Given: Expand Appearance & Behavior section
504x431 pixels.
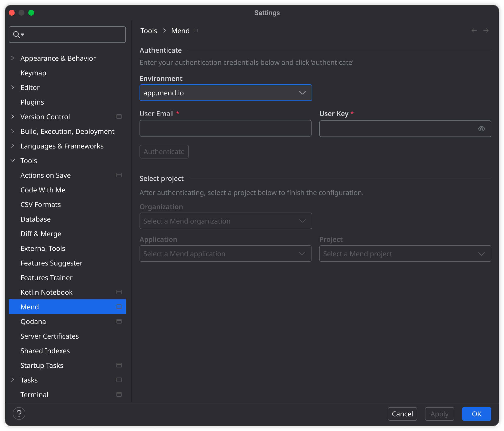Looking at the screenshot, I should (13, 58).
